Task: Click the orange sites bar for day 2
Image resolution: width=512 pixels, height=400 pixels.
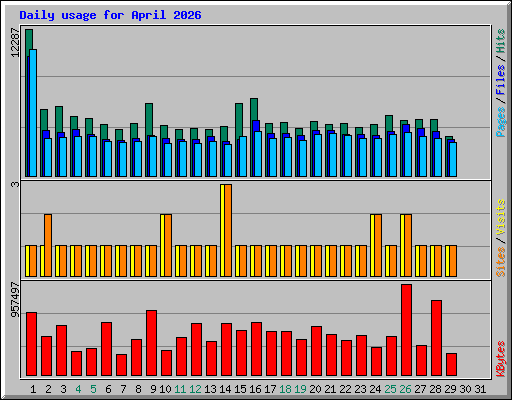Action: [48, 245]
